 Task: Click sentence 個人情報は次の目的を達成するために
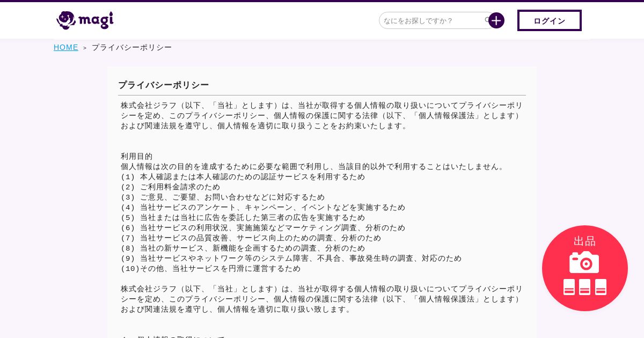tap(314, 166)
